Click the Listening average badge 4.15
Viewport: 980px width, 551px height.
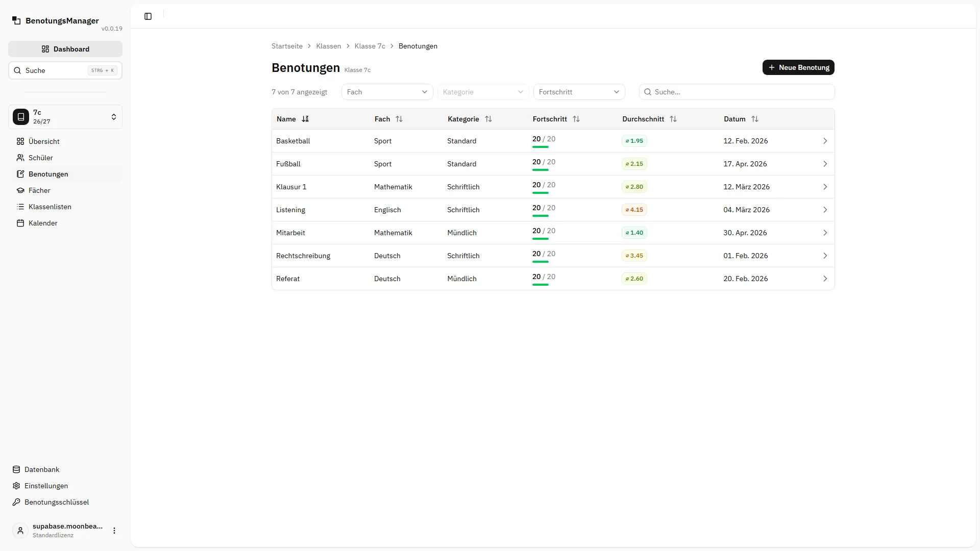coord(634,210)
